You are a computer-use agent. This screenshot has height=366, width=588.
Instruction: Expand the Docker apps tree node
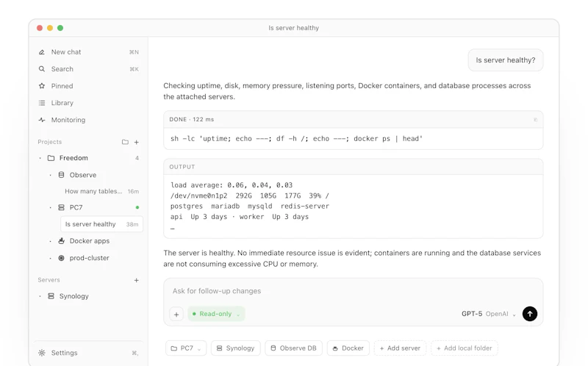(50, 241)
